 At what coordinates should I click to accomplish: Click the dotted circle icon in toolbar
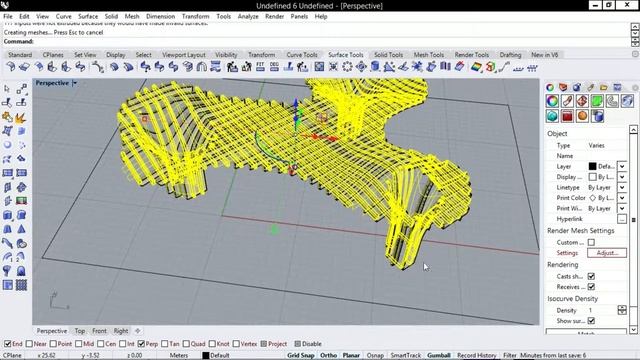pos(347,67)
